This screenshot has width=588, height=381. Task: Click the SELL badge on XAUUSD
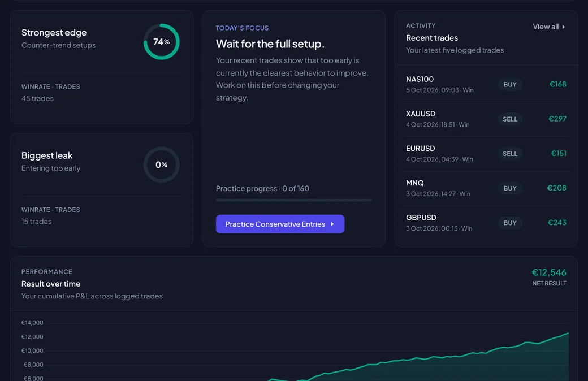(x=510, y=119)
